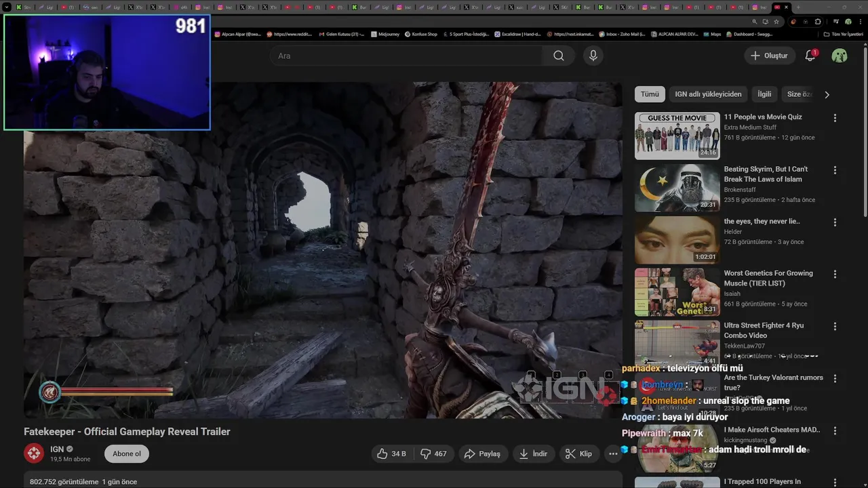Click the İndir download button
The image size is (868, 488).
[x=533, y=453]
